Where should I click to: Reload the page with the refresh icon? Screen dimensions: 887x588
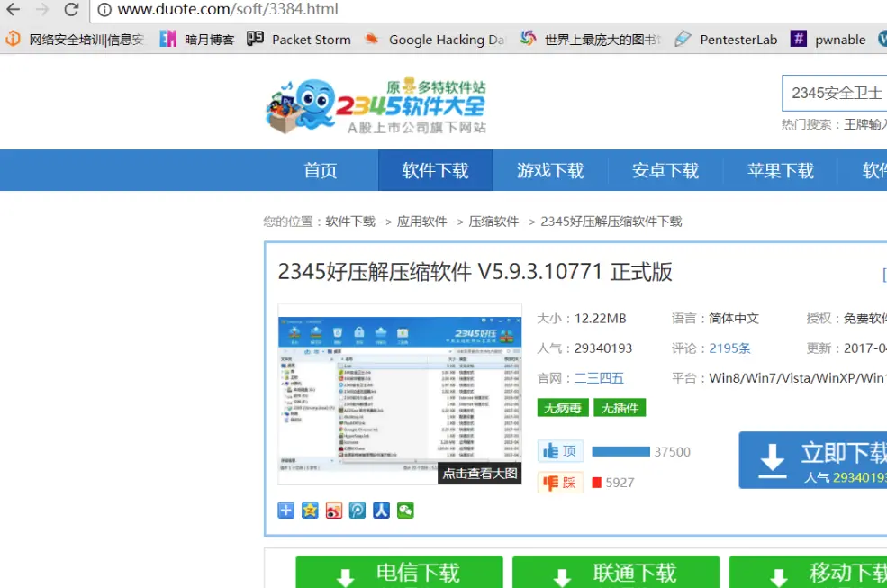pos(71,10)
